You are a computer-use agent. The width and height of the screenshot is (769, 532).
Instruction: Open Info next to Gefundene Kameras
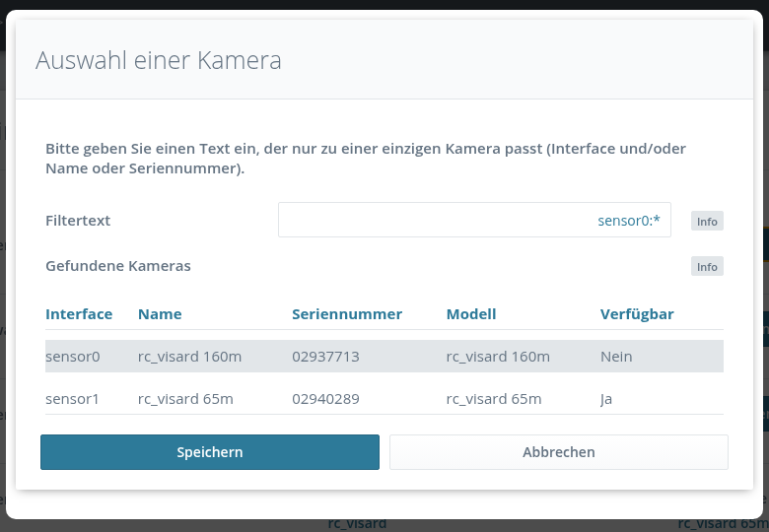coord(707,267)
